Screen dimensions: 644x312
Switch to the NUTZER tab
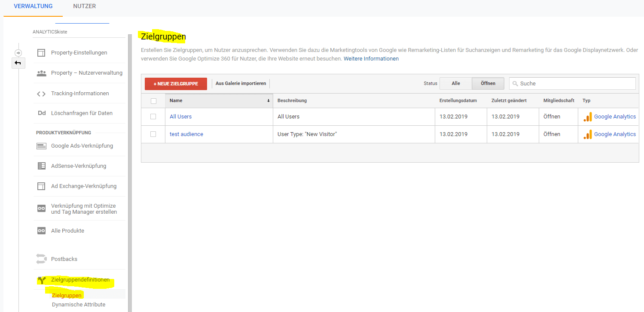click(x=84, y=6)
